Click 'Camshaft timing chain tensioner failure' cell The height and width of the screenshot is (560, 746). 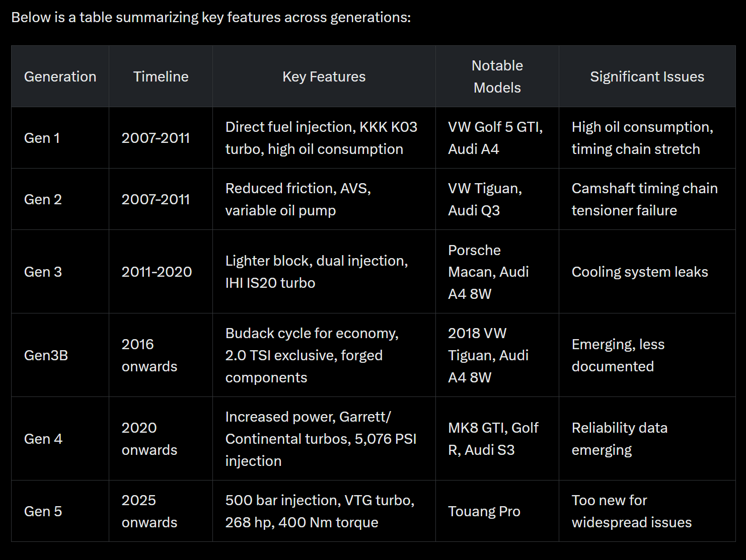pyautogui.click(x=644, y=199)
